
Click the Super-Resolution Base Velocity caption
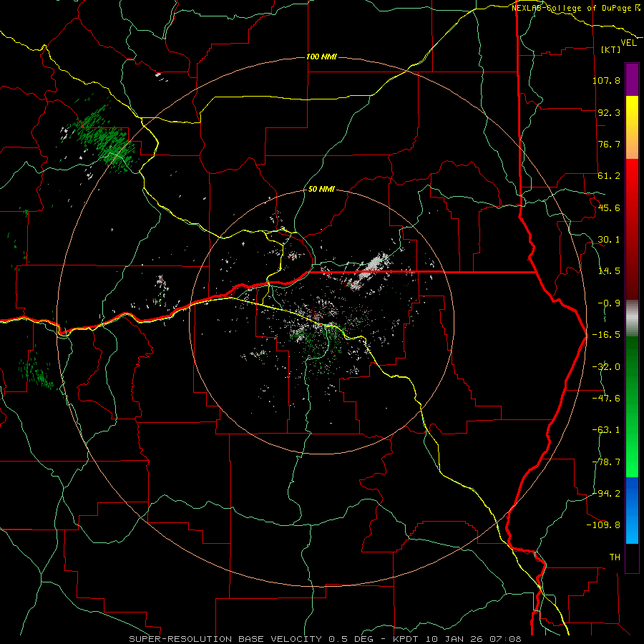click(x=325, y=639)
